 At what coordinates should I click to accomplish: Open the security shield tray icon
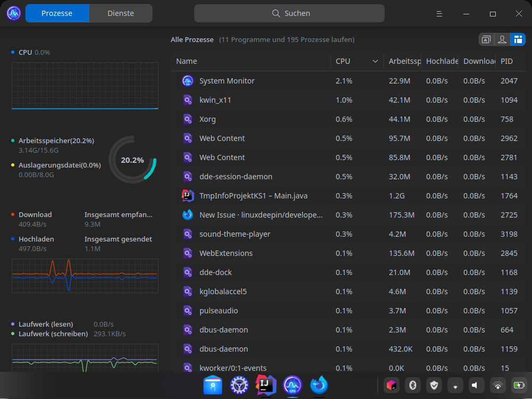(434, 385)
